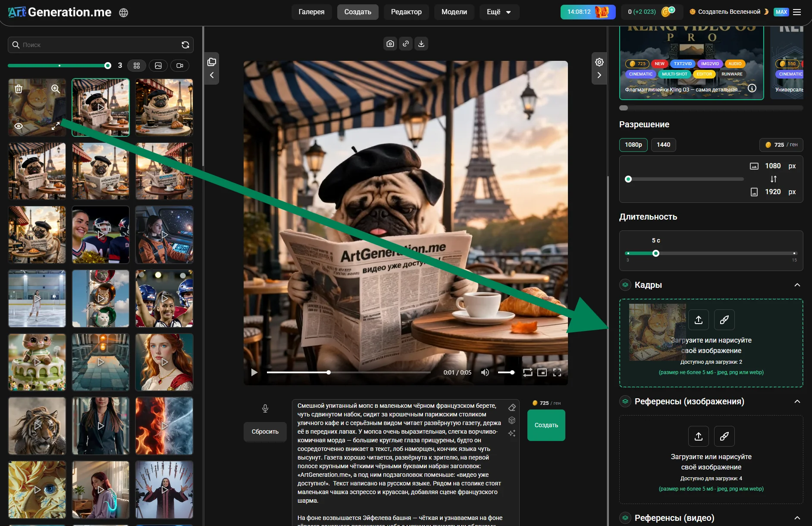Click the link icon above the video
The height and width of the screenshot is (526, 812).
click(x=406, y=44)
